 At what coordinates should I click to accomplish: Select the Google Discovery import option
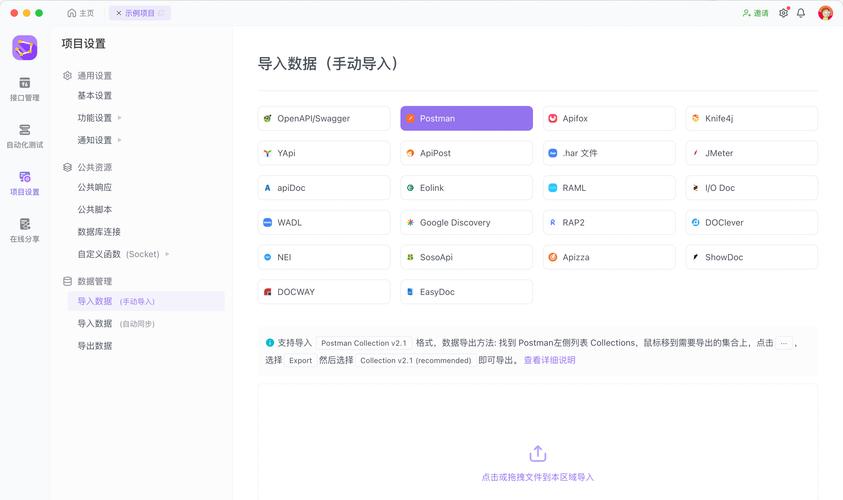click(467, 223)
